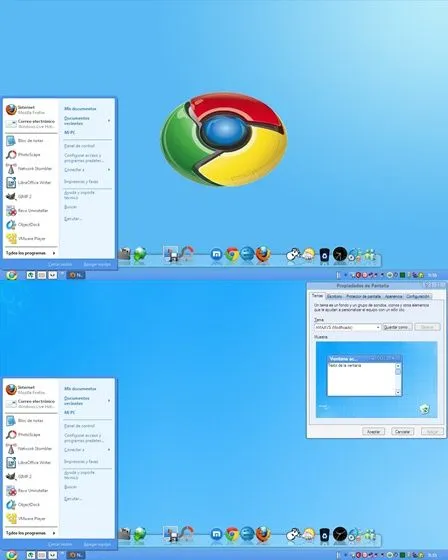Switch to Protector de pantalla tab

point(363,296)
